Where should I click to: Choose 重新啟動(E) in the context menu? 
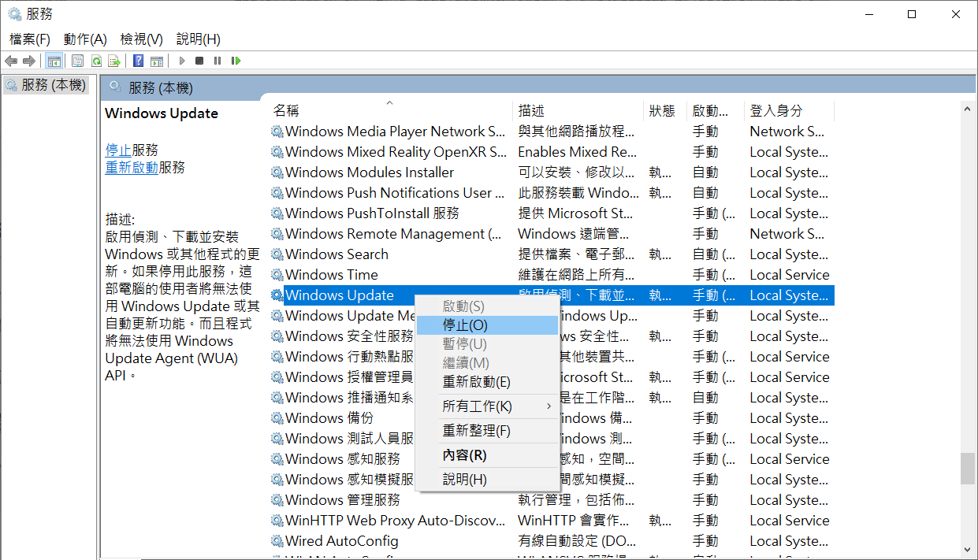pos(487,382)
